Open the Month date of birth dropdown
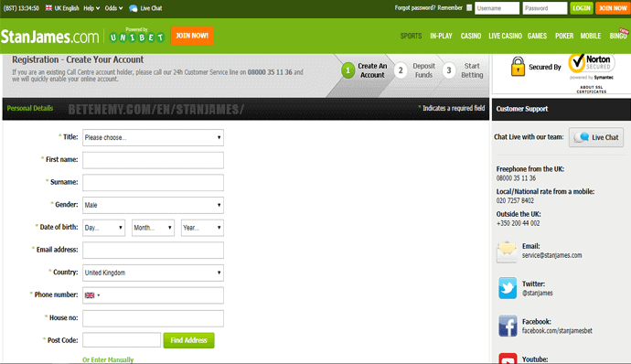This screenshot has width=631, height=364. click(x=153, y=228)
